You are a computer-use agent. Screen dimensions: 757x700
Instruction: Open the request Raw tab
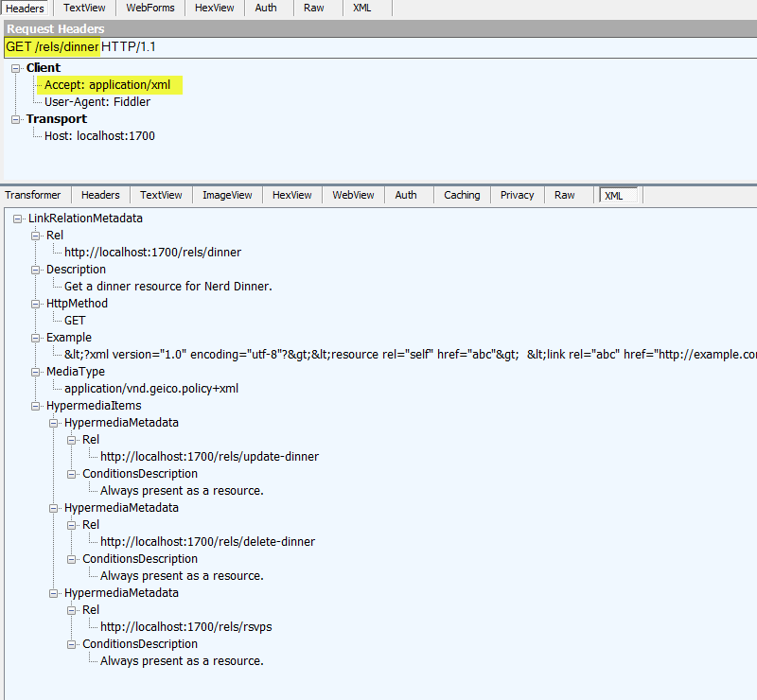point(314,8)
